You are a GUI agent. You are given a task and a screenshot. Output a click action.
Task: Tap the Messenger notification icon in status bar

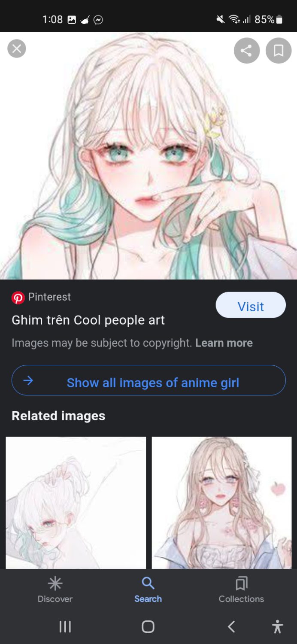[98, 20]
